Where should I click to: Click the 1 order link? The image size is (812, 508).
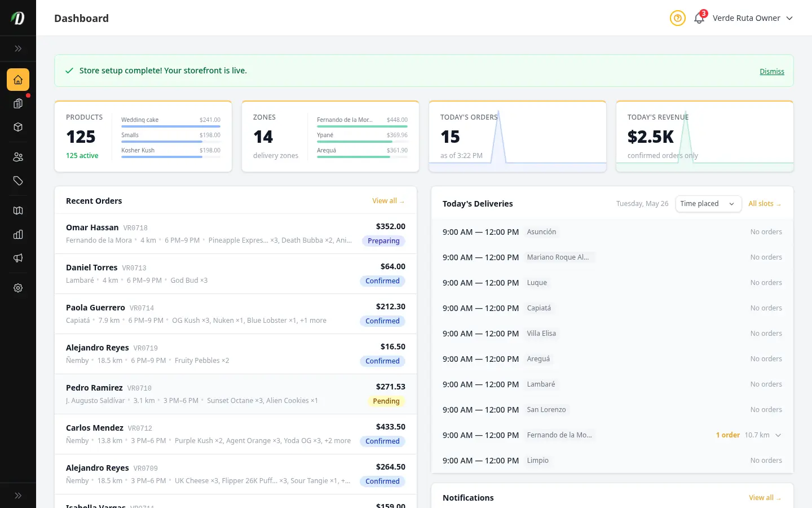click(x=728, y=435)
